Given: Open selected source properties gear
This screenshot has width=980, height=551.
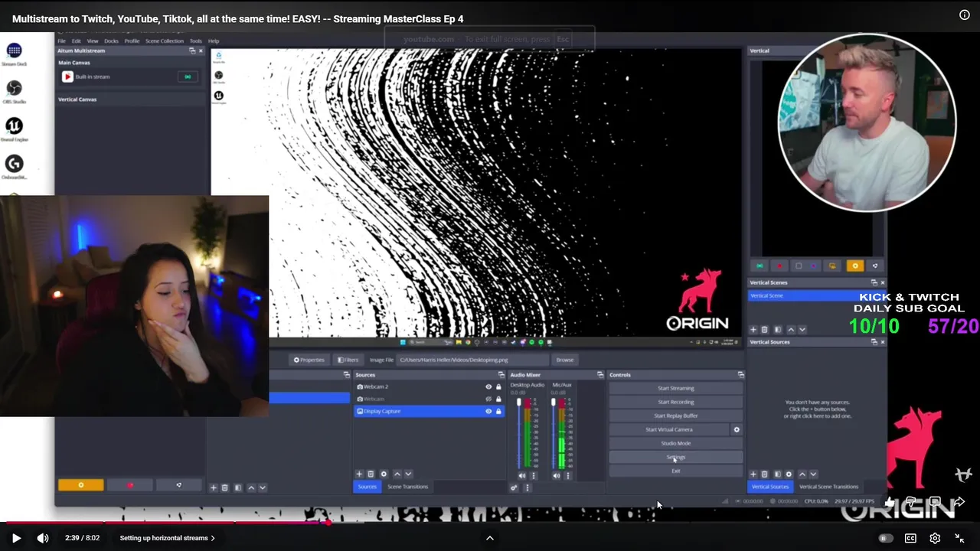Looking at the screenshot, I should tap(384, 474).
